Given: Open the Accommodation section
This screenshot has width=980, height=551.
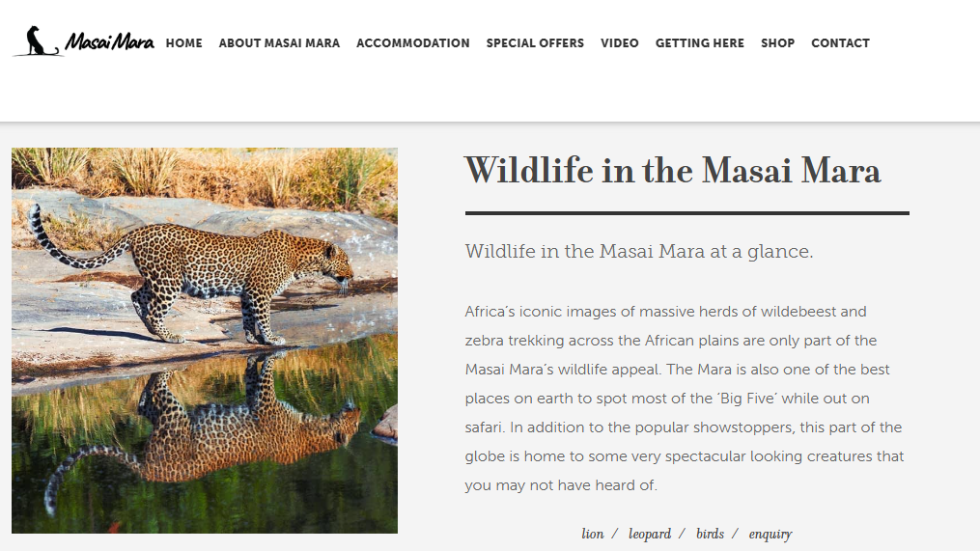Looking at the screenshot, I should point(413,43).
